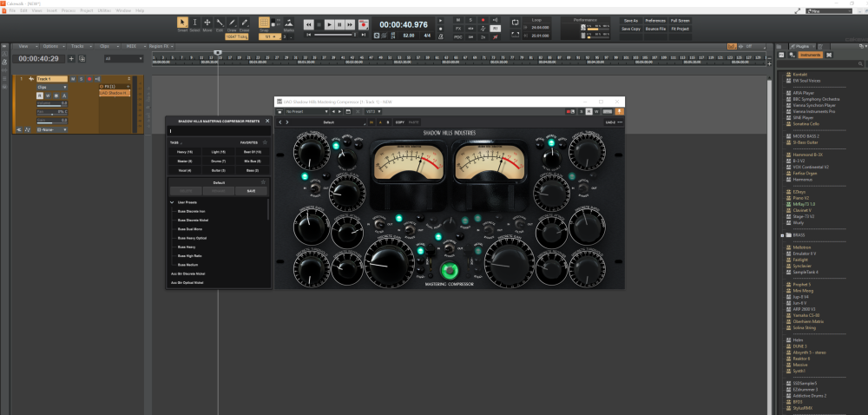The height and width of the screenshot is (415, 868).
Task: Rewind transport to start
Action: pos(308,24)
